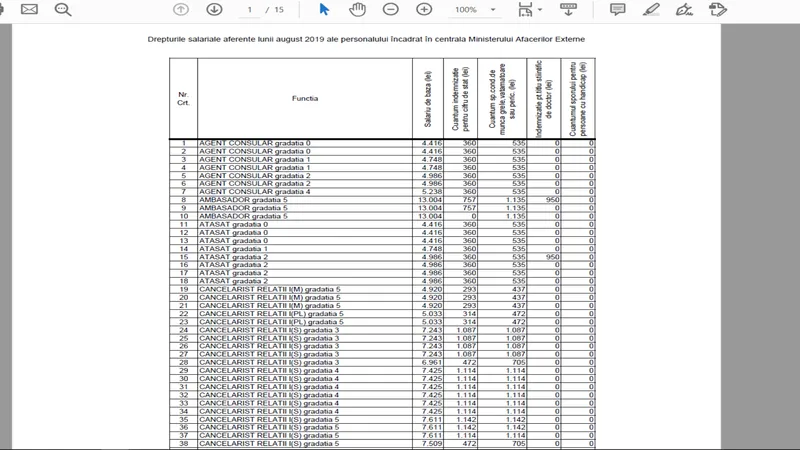Open the sign document tool

click(x=685, y=9)
